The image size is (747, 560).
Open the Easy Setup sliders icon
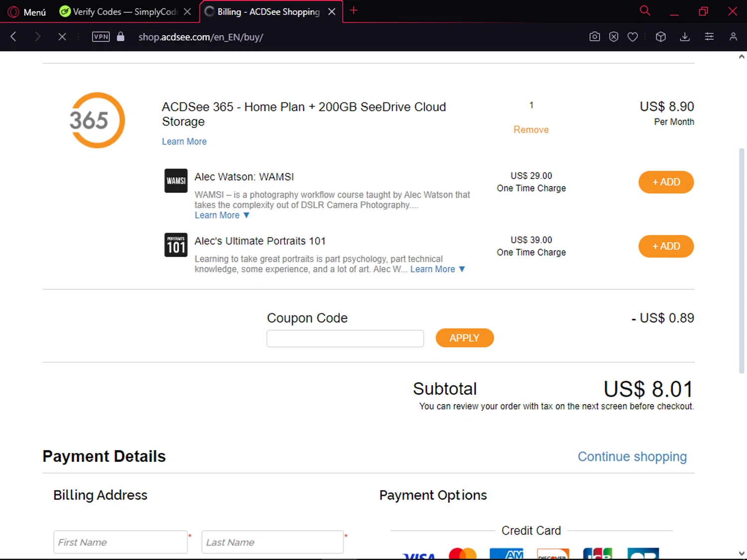(709, 36)
